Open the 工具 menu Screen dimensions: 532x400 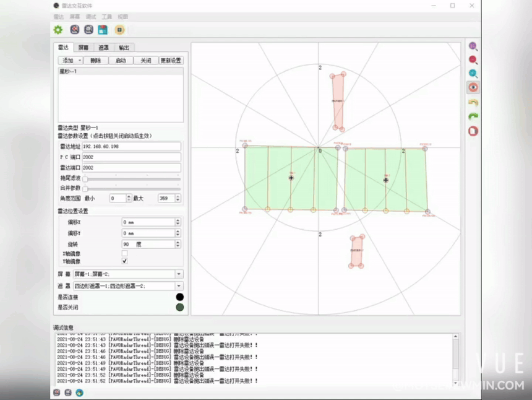106,17
